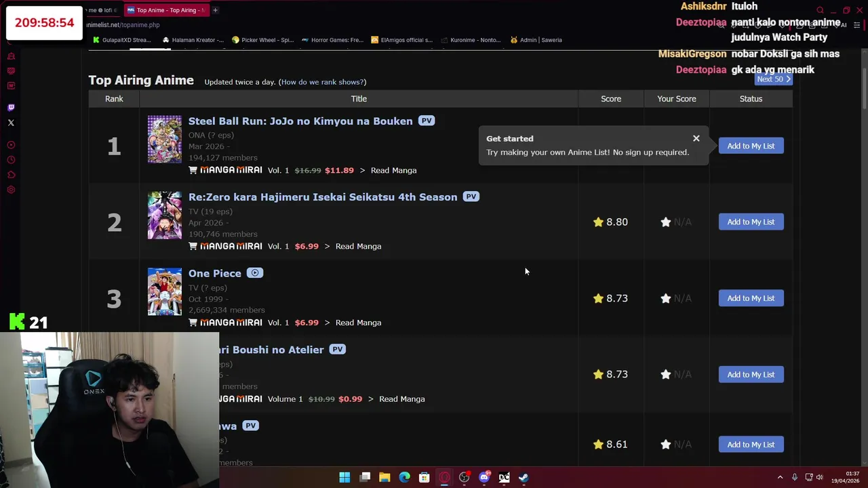Open Windows Start menu
This screenshot has width=868, height=488.
pos(344,477)
